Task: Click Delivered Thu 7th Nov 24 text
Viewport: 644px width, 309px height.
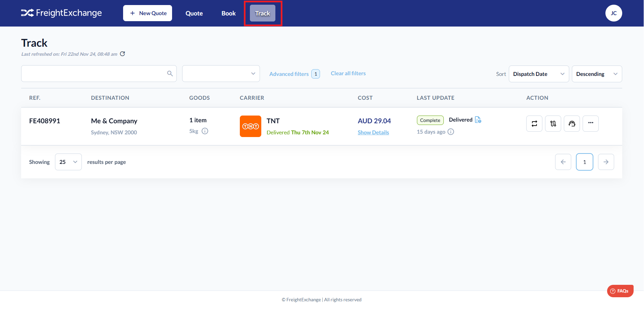Action: 298,132
